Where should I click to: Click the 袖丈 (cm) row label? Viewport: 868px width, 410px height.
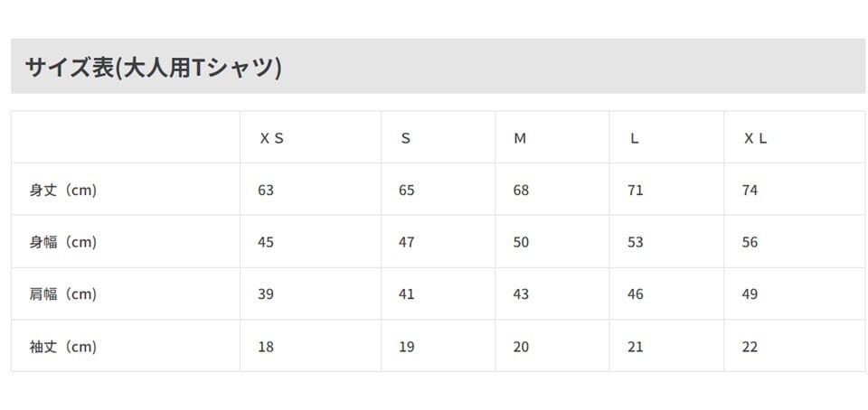click(x=63, y=347)
